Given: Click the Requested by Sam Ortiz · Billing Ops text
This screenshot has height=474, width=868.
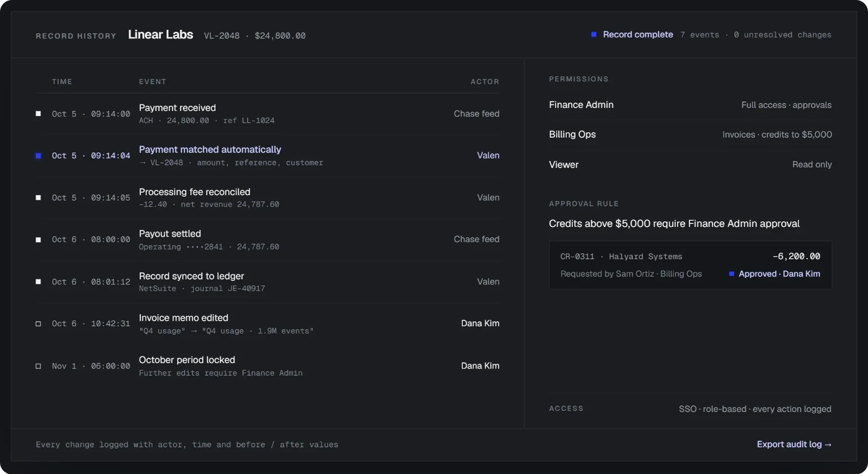Looking at the screenshot, I should click(631, 274).
